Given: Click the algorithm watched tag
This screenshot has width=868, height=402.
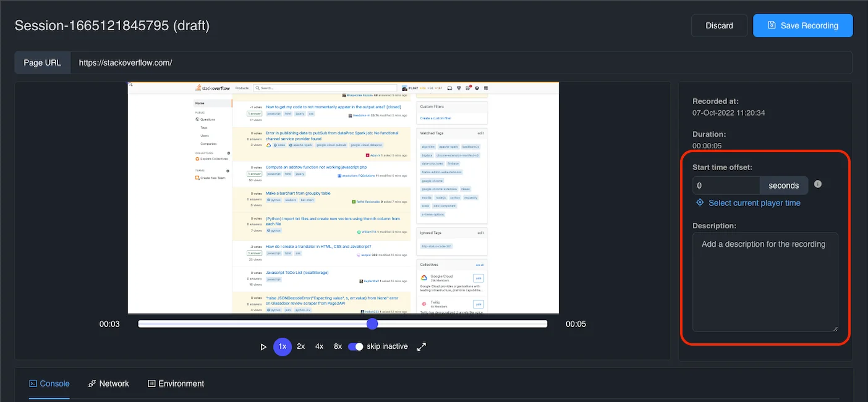Looking at the screenshot, I should coord(427,147).
